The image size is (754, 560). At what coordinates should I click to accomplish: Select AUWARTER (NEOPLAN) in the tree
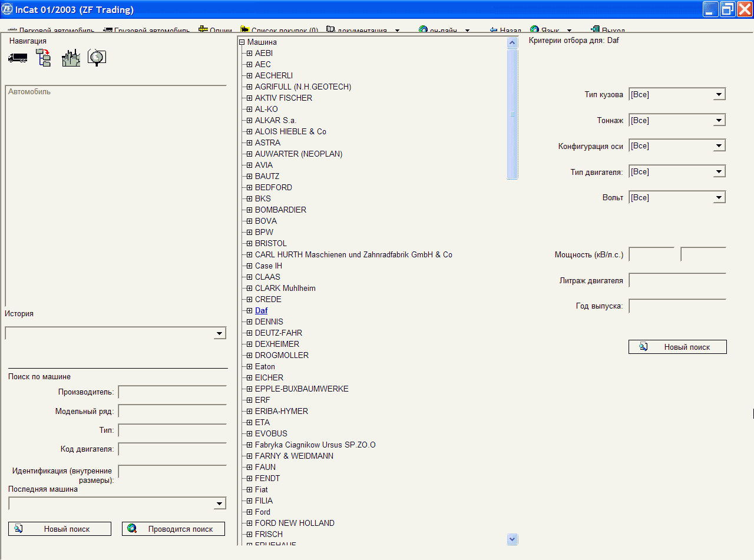(x=299, y=154)
